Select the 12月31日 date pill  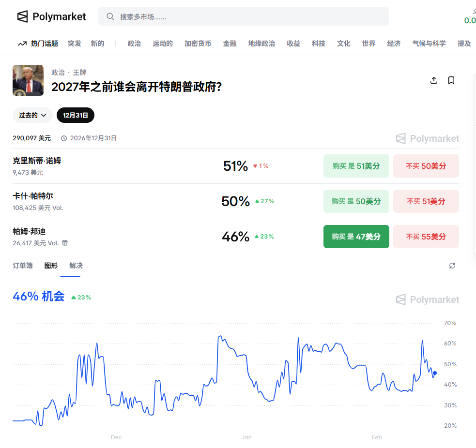(x=76, y=115)
